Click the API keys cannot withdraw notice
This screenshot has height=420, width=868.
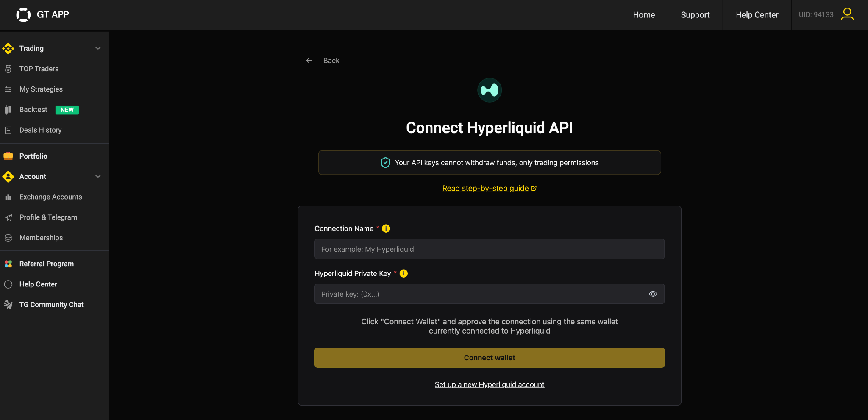click(490, 163)
